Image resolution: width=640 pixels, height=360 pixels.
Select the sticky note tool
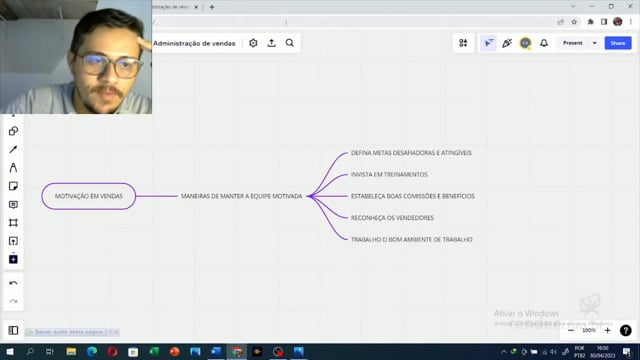pos(13,186)
